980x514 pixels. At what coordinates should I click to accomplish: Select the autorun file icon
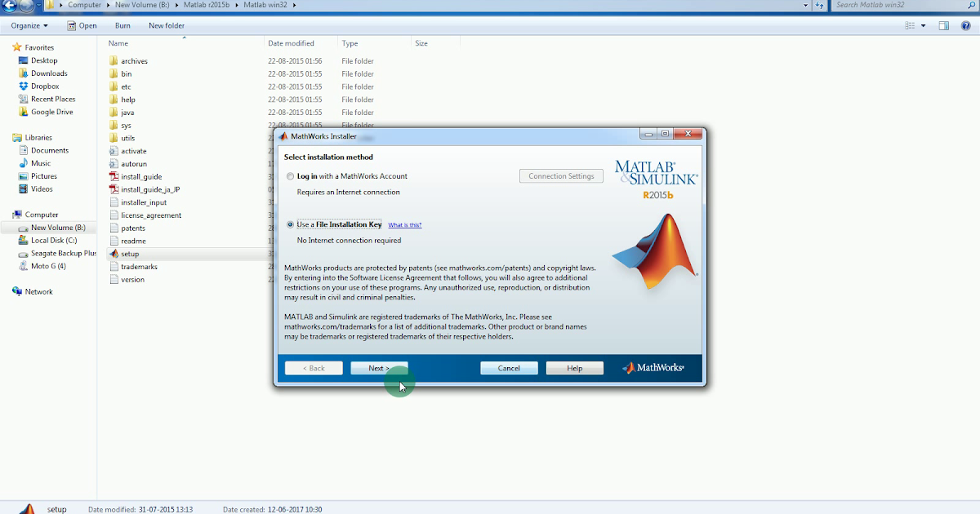tap(114, 164)
